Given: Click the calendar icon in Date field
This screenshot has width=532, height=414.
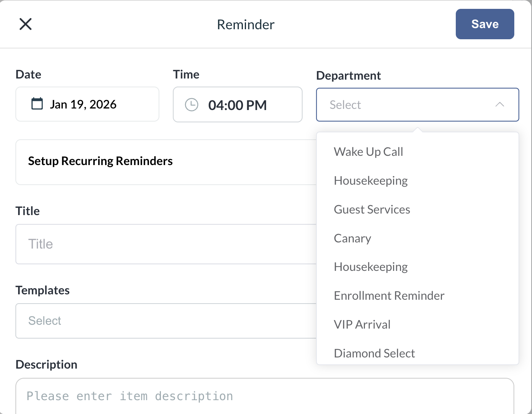Looking at the screenshot, I should (37, 104).
